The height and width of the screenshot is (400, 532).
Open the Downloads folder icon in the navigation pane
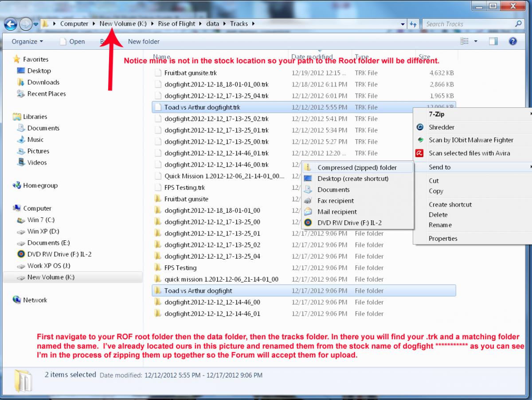[21, 82]
